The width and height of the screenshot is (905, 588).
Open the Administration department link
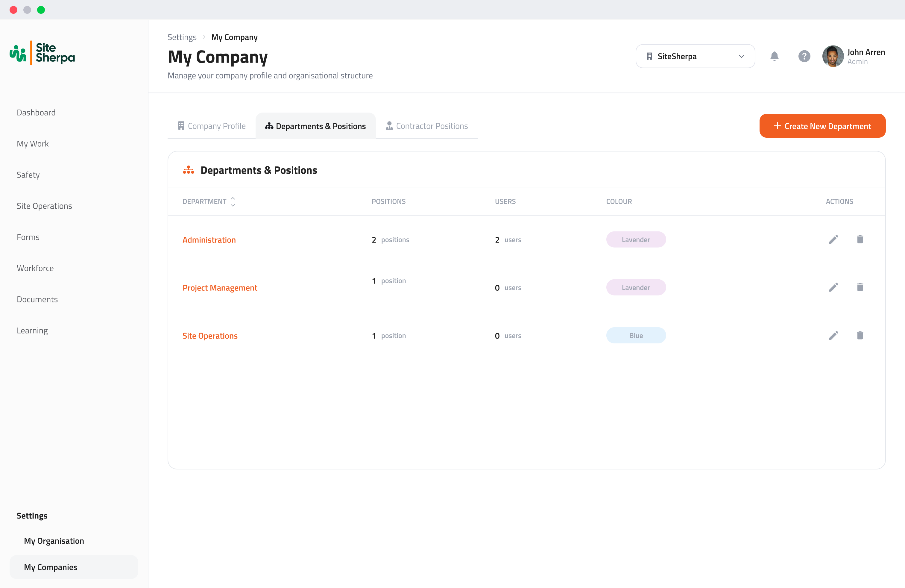click(209, 240)
